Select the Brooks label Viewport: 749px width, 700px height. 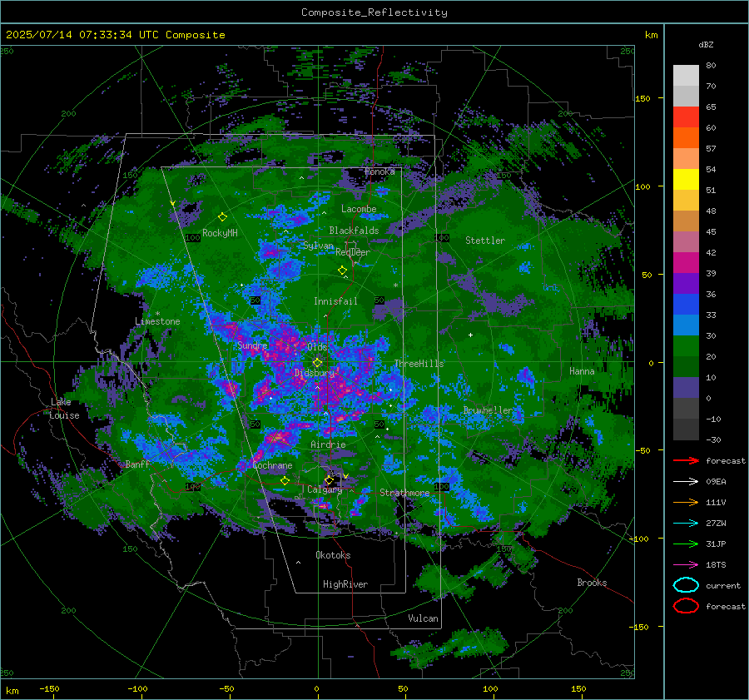click(x=592, y=583)
